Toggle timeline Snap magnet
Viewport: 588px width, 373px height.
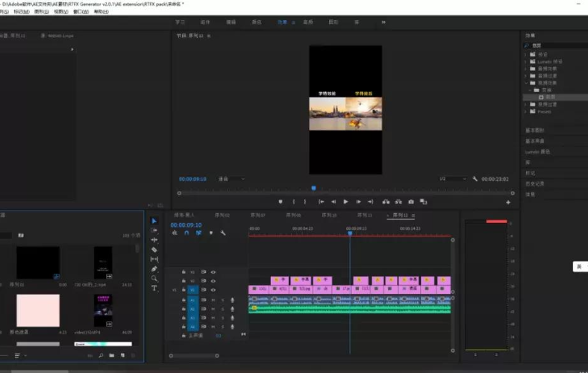tap(187, 233)
